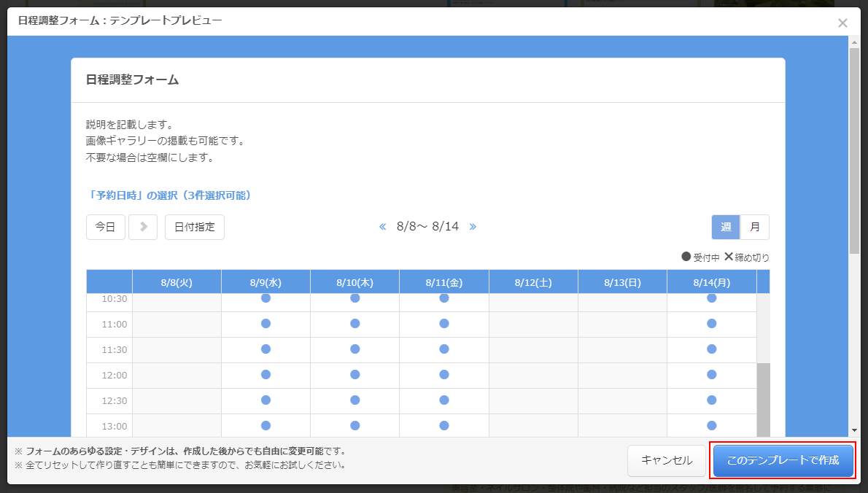This screenshot has height=493, width=868.
Task: Click the 8/8(火) column header
Action: tap(177, 282)
